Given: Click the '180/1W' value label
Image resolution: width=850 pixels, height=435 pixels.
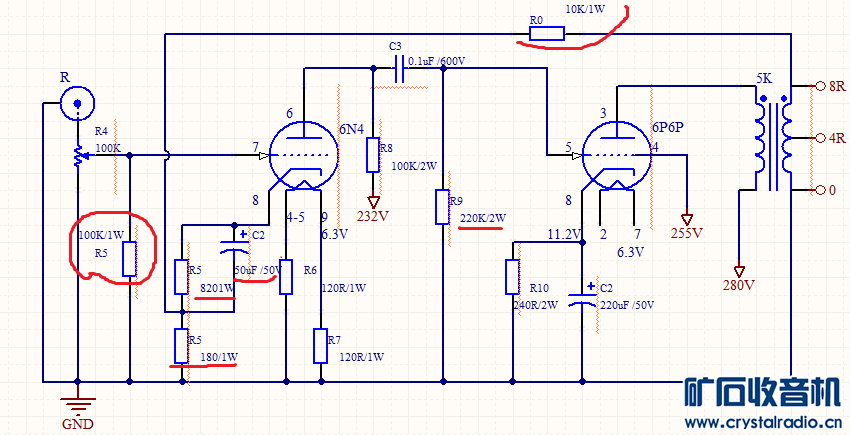Looking at the screenshot, I should point(219,357).
